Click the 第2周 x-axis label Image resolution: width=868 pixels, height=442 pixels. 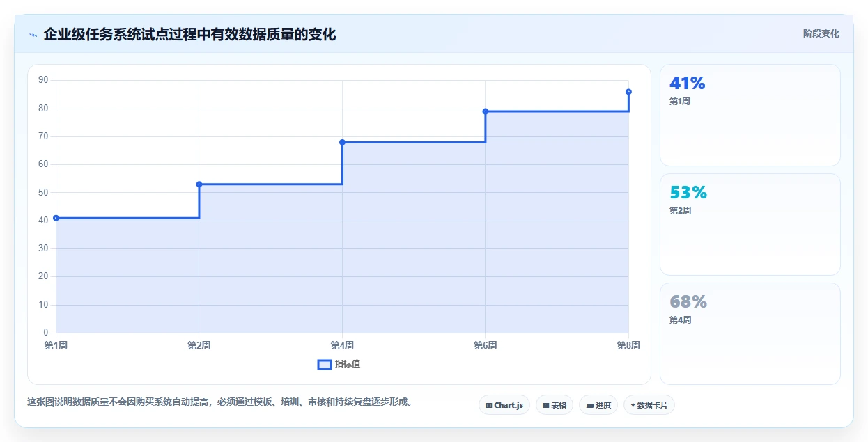(x=199, y=345)
